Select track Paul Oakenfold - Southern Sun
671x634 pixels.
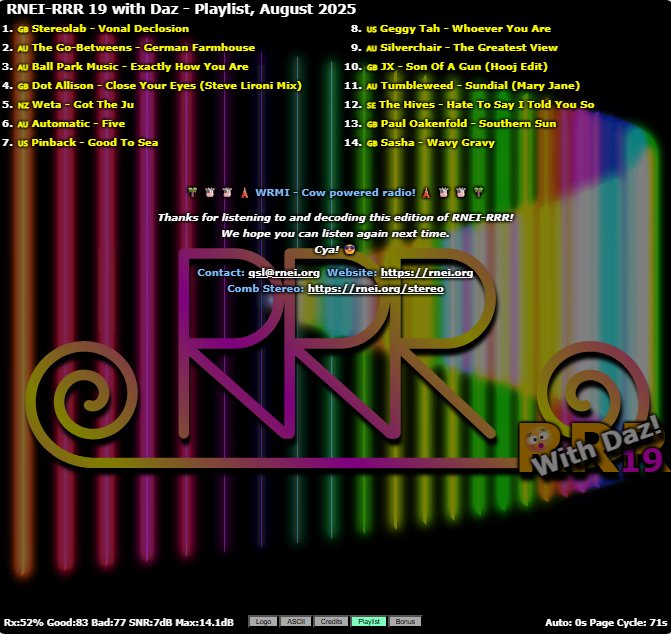point(468,124)
